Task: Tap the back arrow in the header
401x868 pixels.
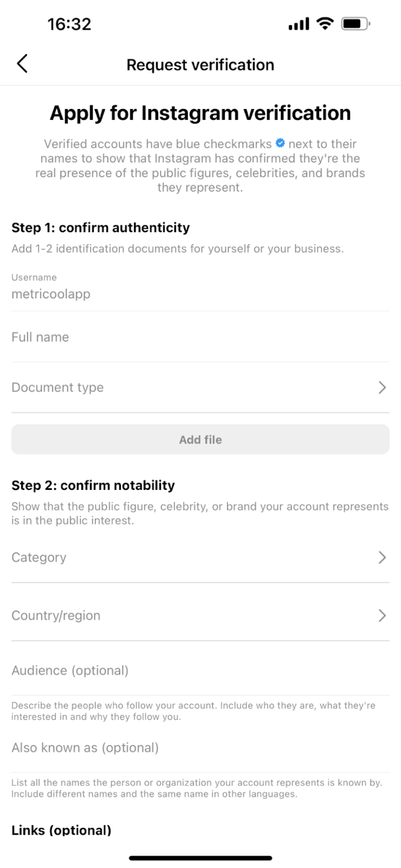Action: click(x=22, y=64)
